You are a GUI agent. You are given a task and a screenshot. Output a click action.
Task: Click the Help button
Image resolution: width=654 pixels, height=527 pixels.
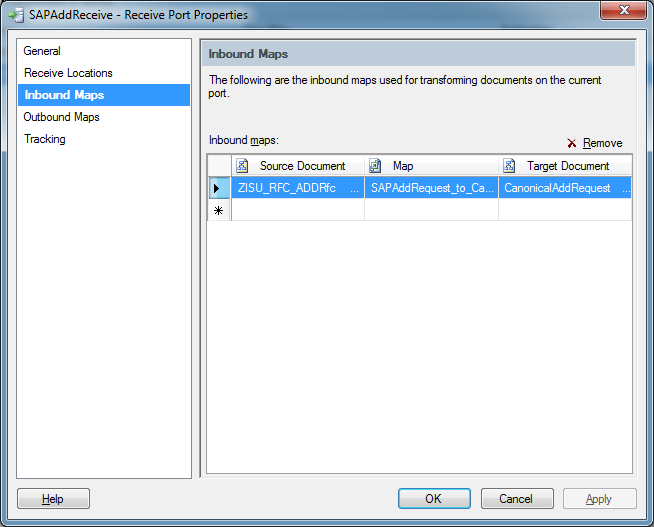[53, 499]
